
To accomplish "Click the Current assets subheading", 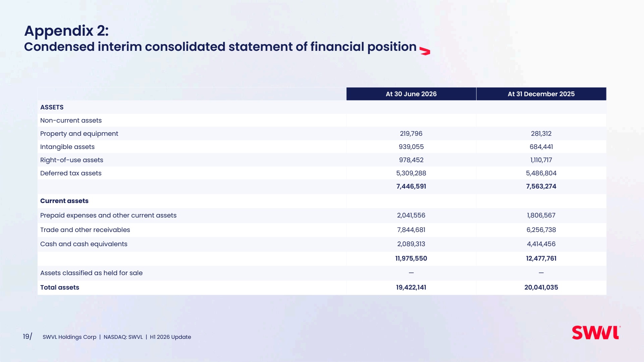I will [x=64, y=201].
